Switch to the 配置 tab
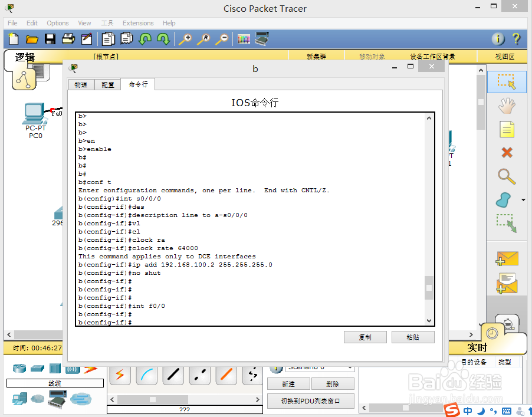The width and height of the screenshot is (532, 417). 107,85
